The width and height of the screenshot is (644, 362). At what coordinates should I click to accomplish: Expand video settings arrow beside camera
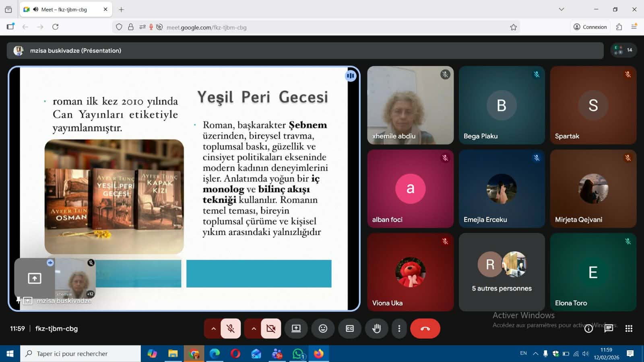click(254, 329)
